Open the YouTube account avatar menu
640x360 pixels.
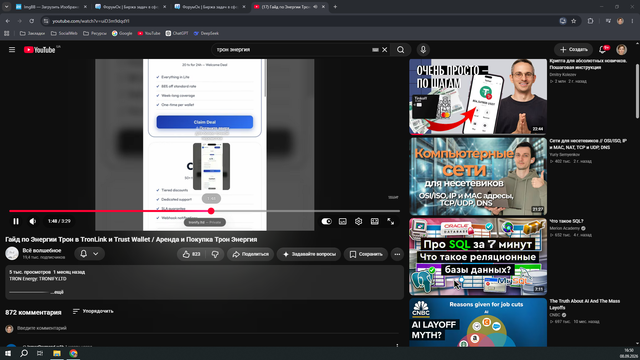(x=621, y=50)
